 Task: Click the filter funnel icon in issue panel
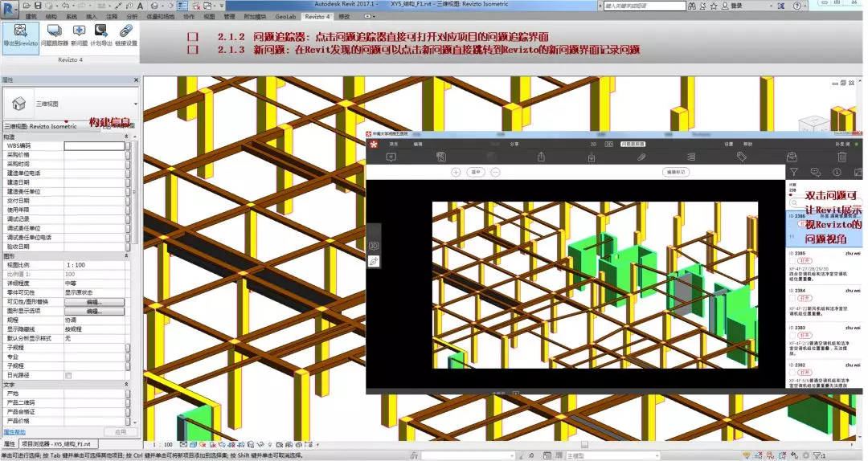[x=793, y=172]
